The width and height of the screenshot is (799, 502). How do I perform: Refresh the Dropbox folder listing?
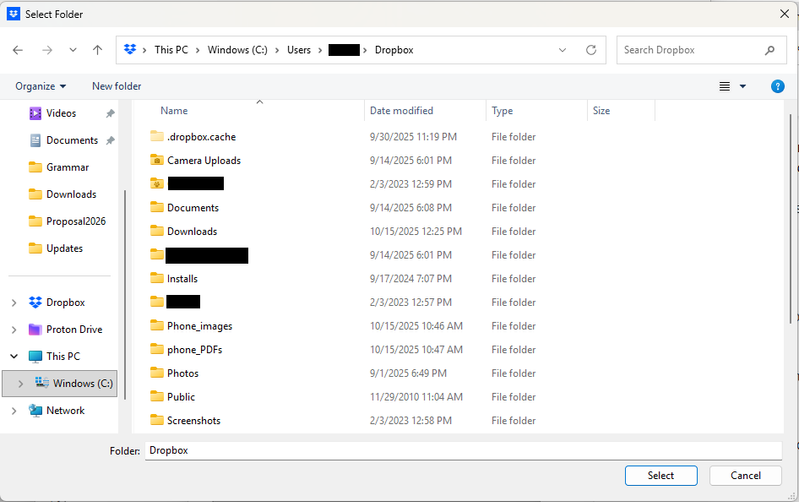591,50
